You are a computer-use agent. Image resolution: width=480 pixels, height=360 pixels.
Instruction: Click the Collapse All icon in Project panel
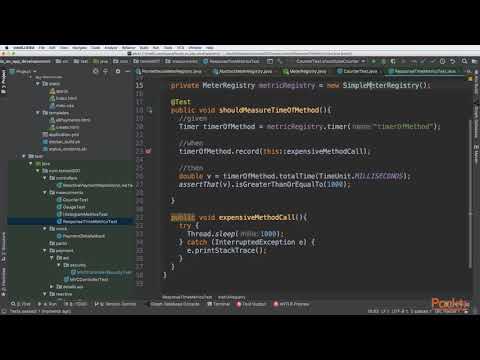click(x=106, y=71)
